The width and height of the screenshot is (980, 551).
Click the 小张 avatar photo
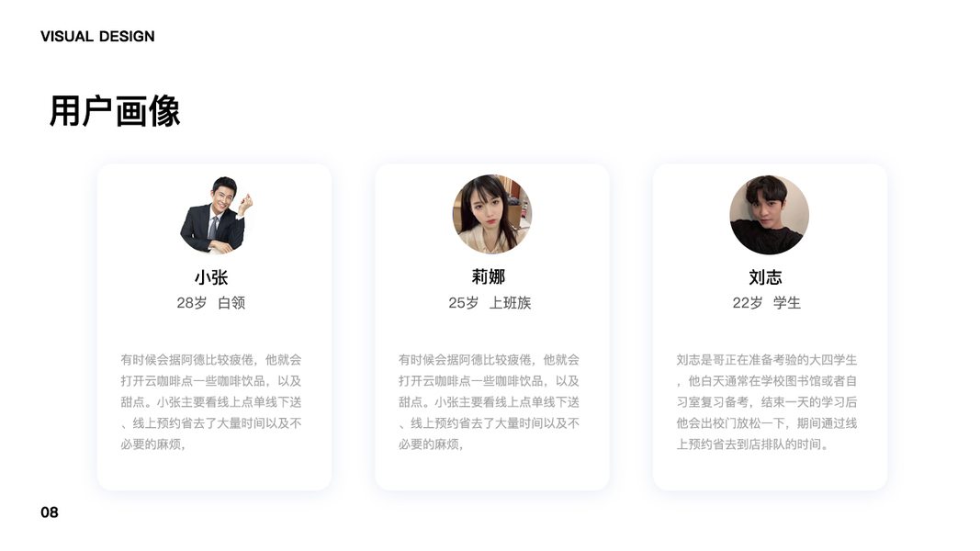[x=215, y=215]
